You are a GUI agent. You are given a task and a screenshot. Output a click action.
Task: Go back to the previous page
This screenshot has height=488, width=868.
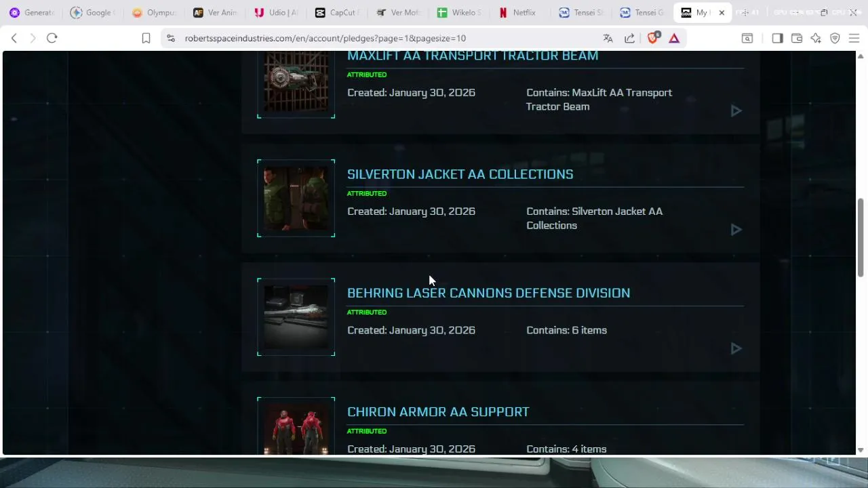point(14,39)
